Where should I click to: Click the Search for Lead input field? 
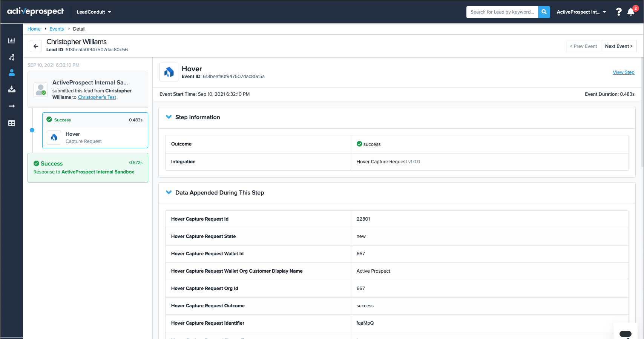pos(502,12)
